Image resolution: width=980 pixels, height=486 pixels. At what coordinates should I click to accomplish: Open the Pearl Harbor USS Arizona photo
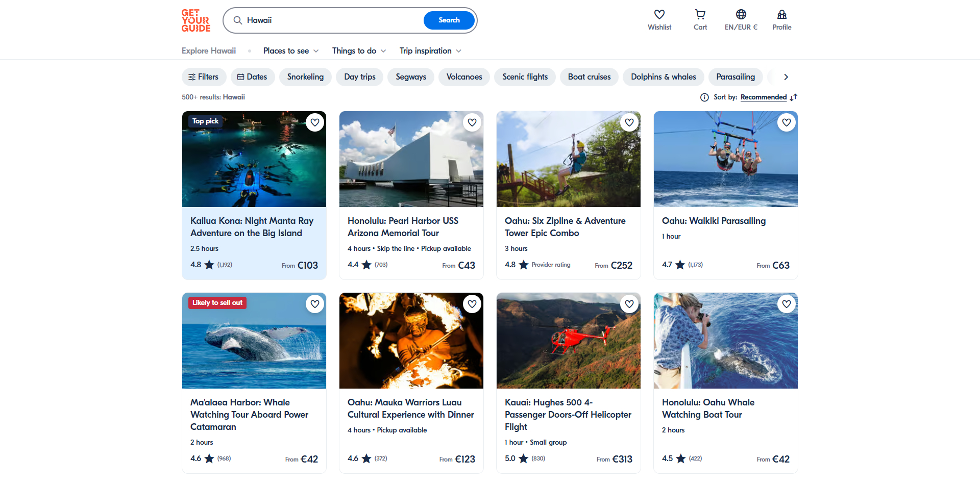click(x=411, y=159)
